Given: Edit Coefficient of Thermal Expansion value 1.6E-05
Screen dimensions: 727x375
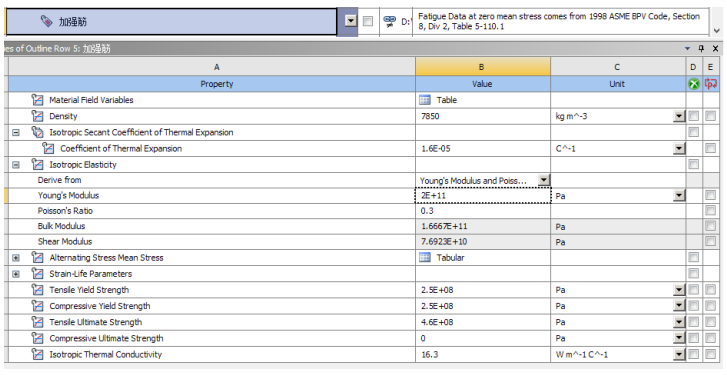Looking at the screenshot, I should click(x=483, y=149).
